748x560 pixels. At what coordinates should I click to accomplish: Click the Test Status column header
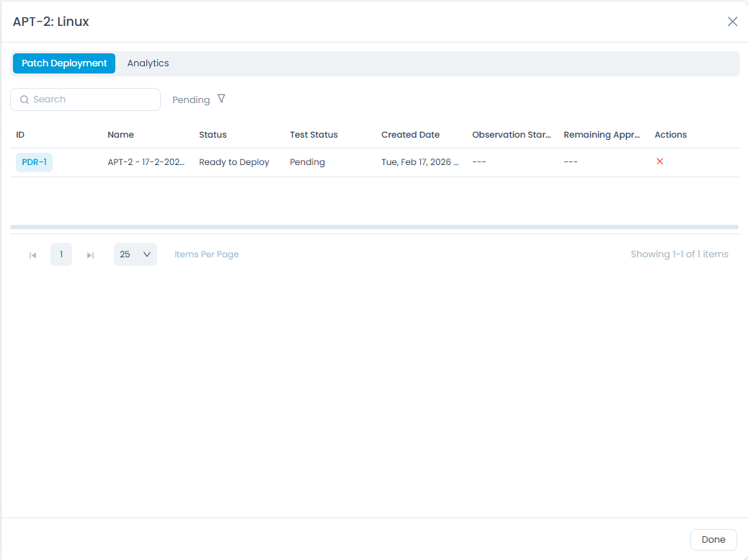pyautogui.click(x=313, y=135)
